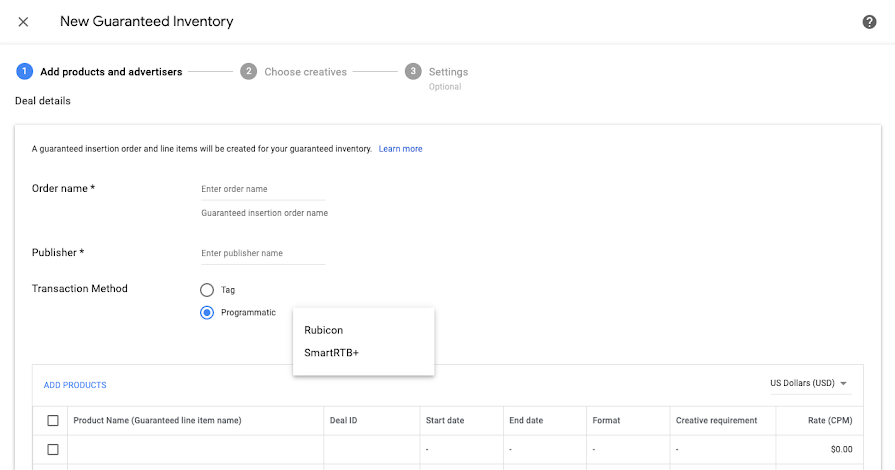
Task: Open the Learn more link
Action: coord(400,149)
